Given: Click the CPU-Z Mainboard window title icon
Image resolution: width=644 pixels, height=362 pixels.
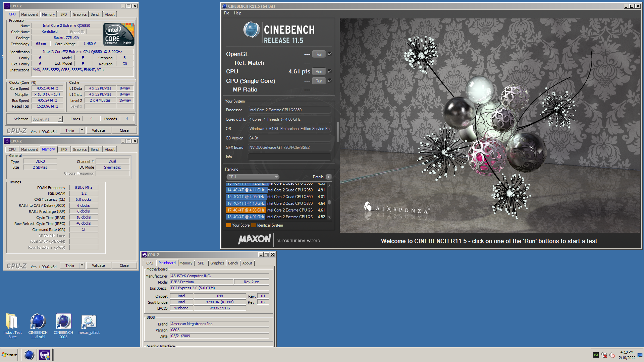Looking at the screenshot, I should tap(145, 255).
